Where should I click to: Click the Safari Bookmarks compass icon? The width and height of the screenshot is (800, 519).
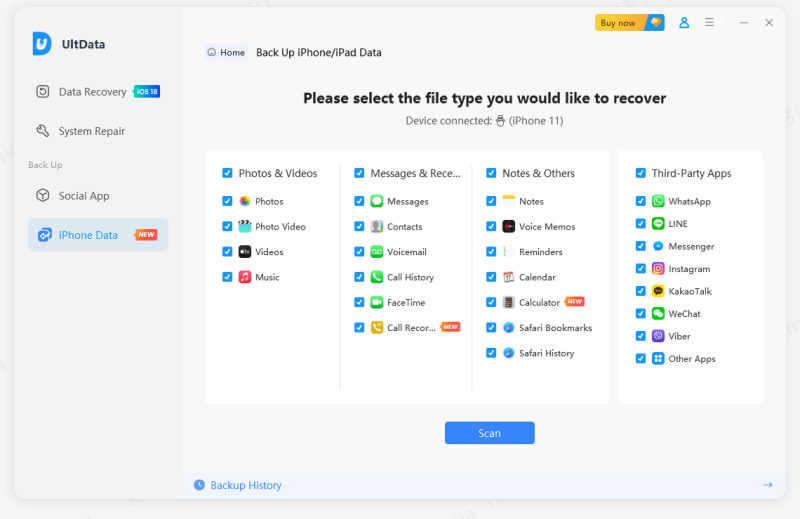coord(509,328)
